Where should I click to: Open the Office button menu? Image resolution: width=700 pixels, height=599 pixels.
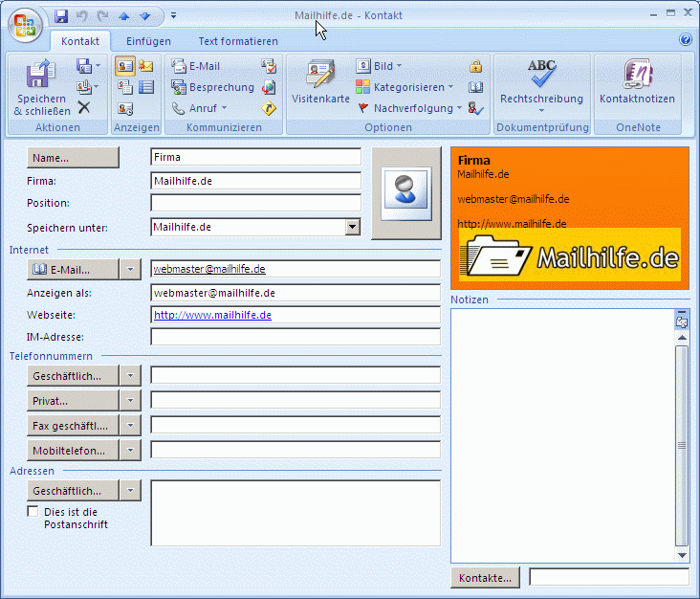pos(25,25)
